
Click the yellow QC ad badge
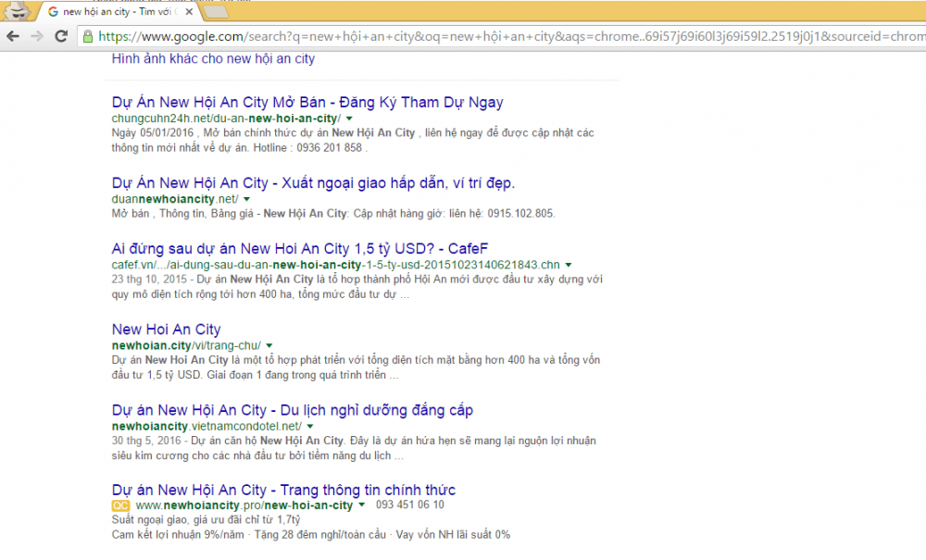pos(120,505)
